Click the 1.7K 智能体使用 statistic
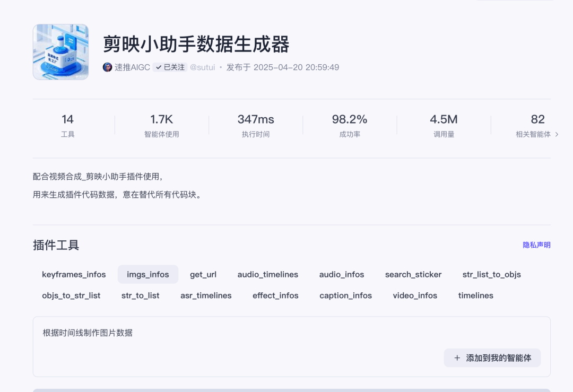Screen dimensions: 573x392 [161, 125]
